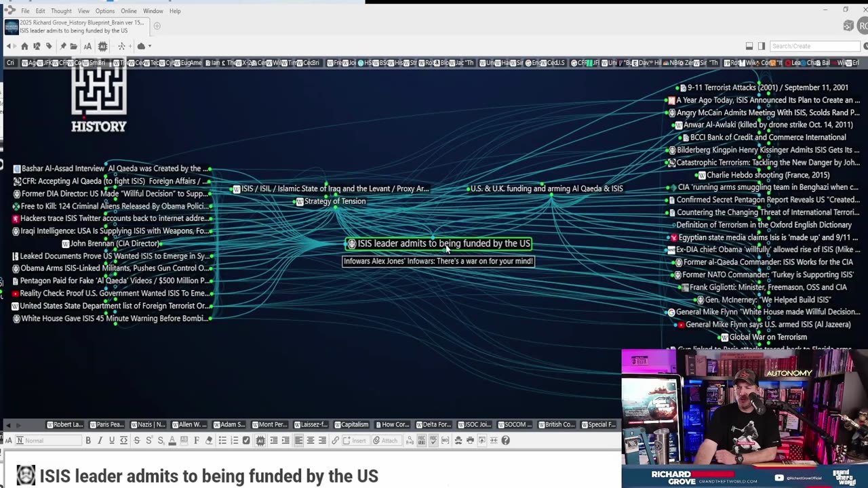Open the Options menu

pos(104,11)
